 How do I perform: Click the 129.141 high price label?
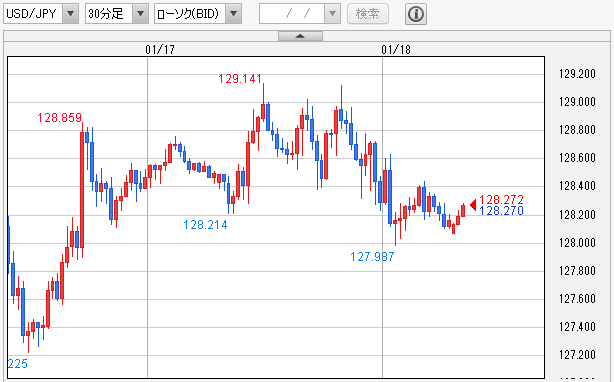coord(240,79)
